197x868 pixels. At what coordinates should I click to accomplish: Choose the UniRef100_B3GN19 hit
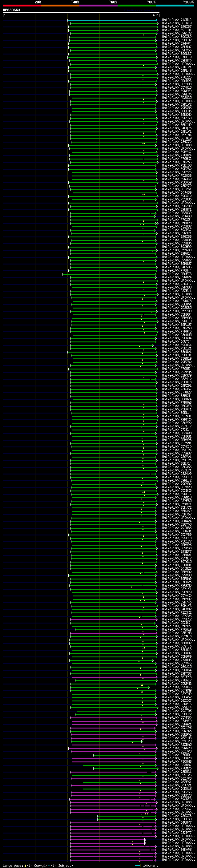coord(176,358)
